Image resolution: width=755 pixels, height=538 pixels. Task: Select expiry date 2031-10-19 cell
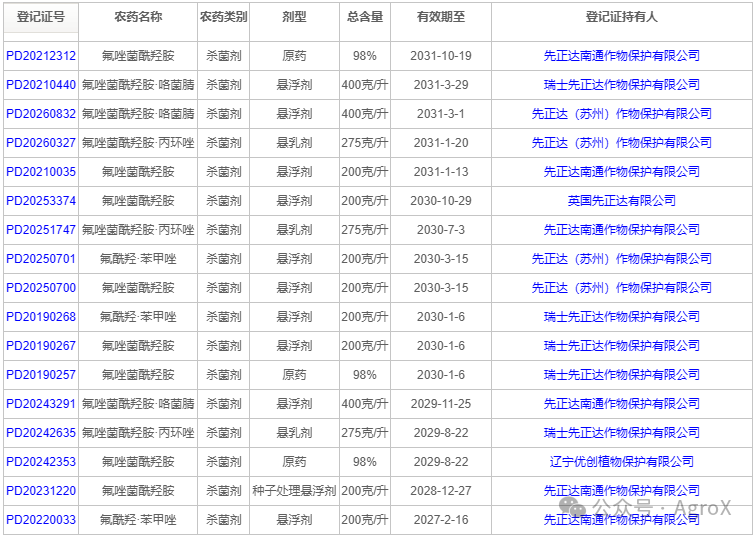click(x=441, y=56)
